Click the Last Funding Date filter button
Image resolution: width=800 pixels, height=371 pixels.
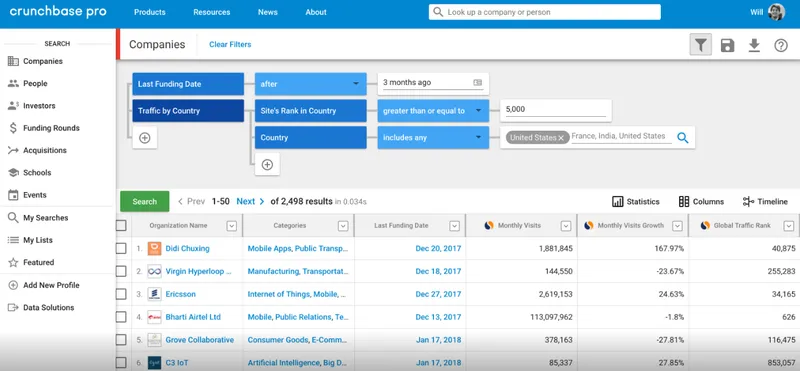click(188, 84)
